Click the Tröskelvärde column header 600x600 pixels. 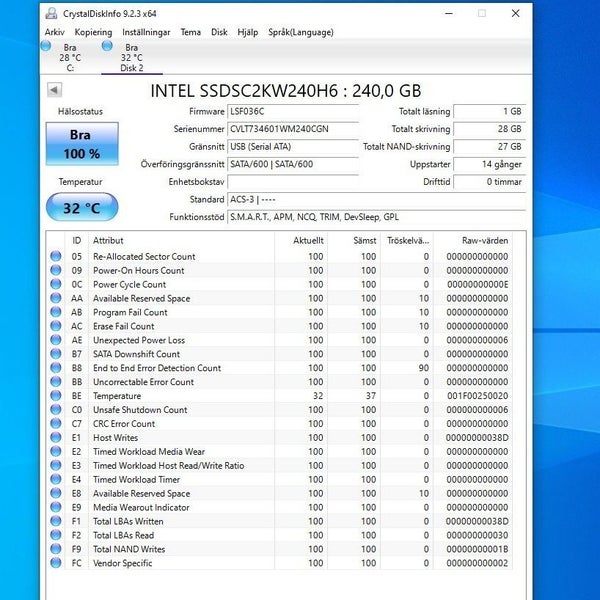[x=407, y=240]
